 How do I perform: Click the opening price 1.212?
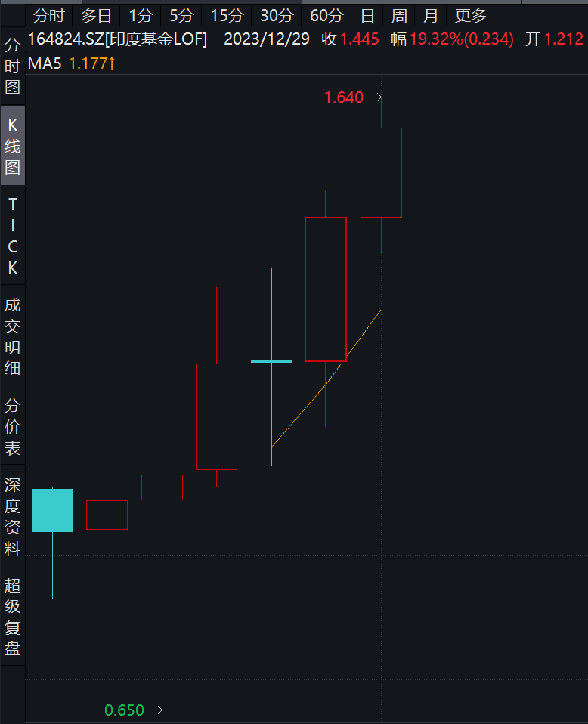click(x=564, y=39)
